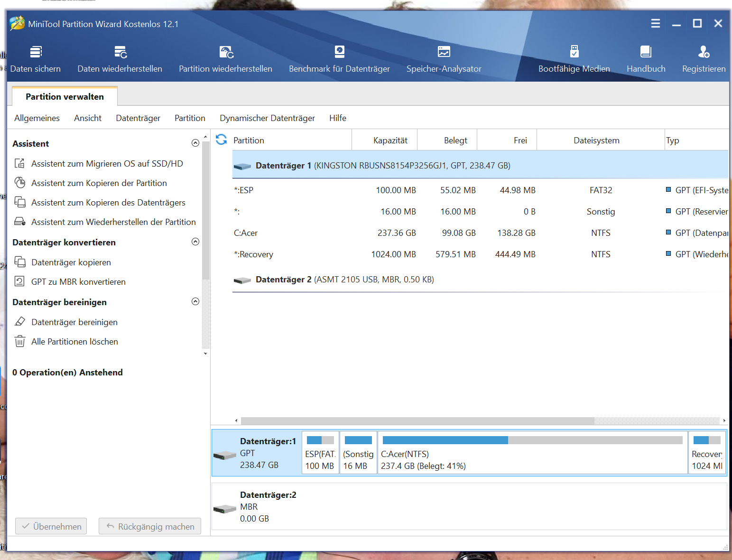732x560 pixels.
Task: Click the sidebar vertical scrollbar thumb
Action: pyautogui.click(x=205, y=210)
